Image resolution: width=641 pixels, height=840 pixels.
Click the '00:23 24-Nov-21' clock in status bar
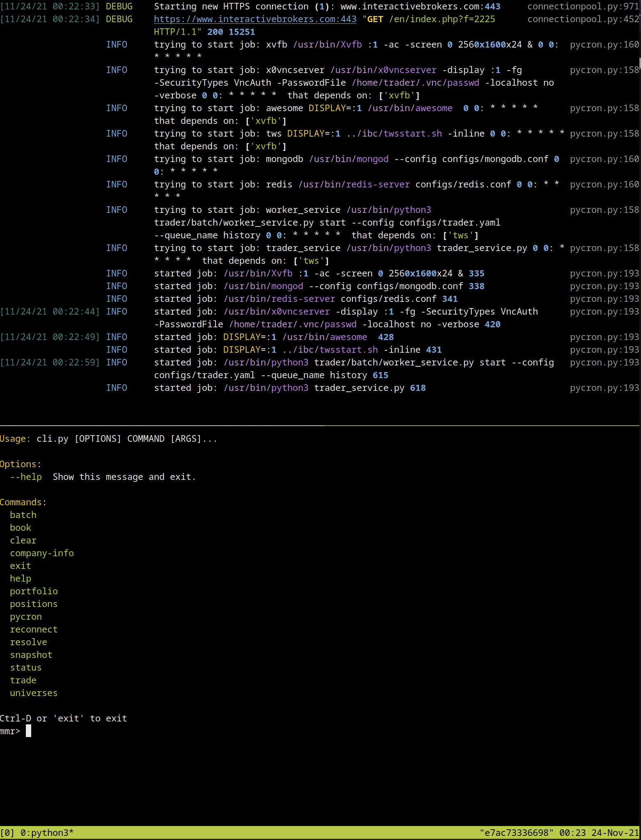pyautogui.click(x=599, y=833)
